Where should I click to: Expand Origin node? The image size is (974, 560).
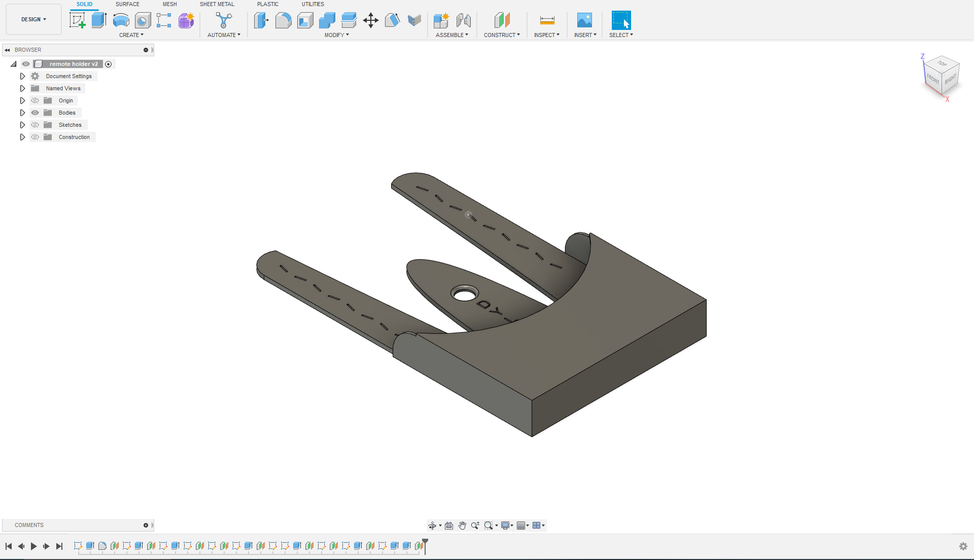tap(22, 100)
